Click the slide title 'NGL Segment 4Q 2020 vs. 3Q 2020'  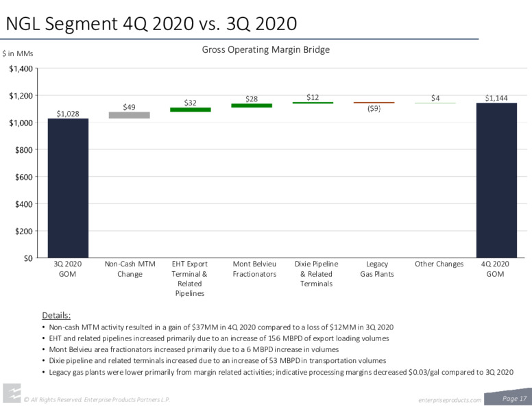pyautogui.click(x=152, y=23)
